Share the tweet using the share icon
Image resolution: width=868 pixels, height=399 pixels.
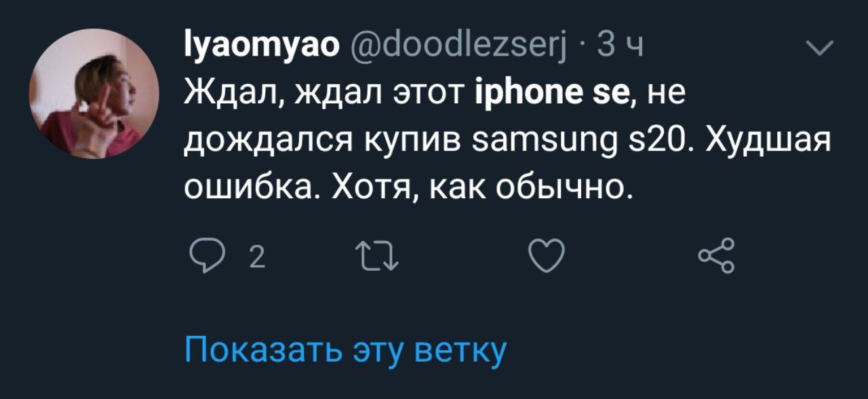pos(716,256)
